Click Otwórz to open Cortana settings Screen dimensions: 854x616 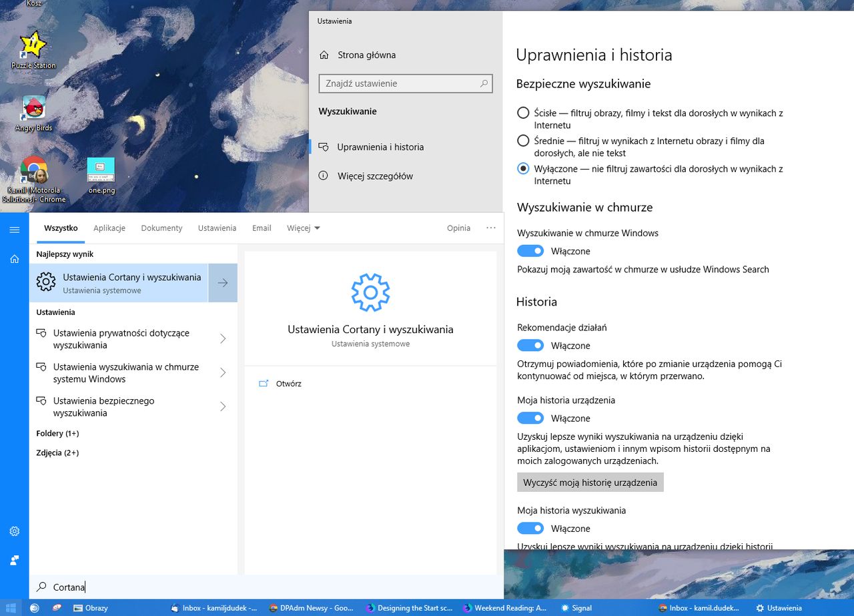click(x=289, y=384)
